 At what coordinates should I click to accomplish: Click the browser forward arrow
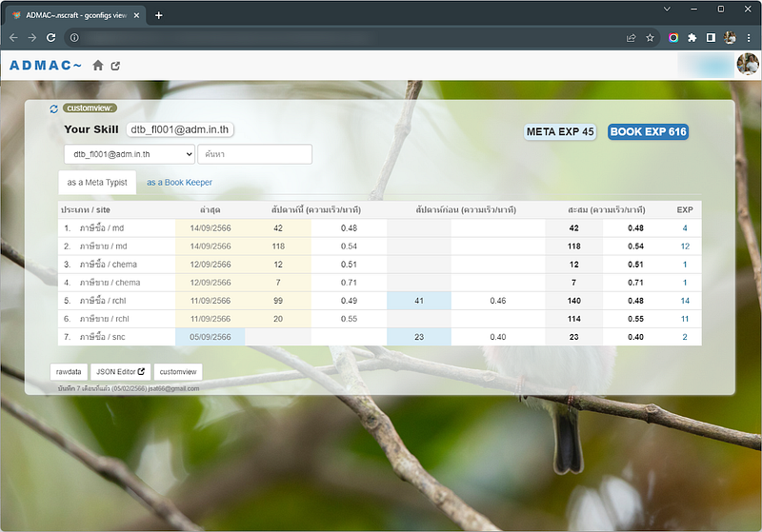[x=32, y=38]
